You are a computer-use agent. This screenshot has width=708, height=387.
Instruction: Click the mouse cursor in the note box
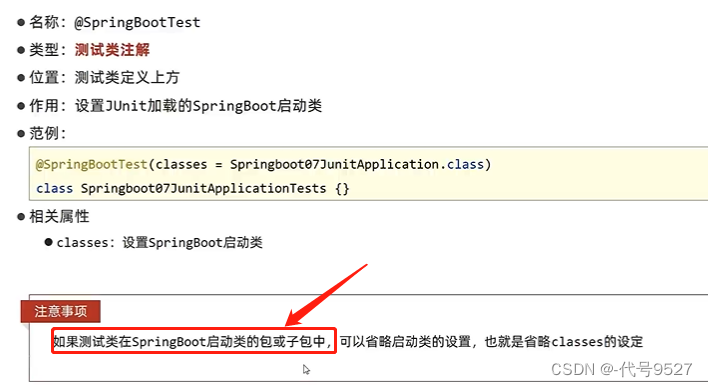[307, 370]
